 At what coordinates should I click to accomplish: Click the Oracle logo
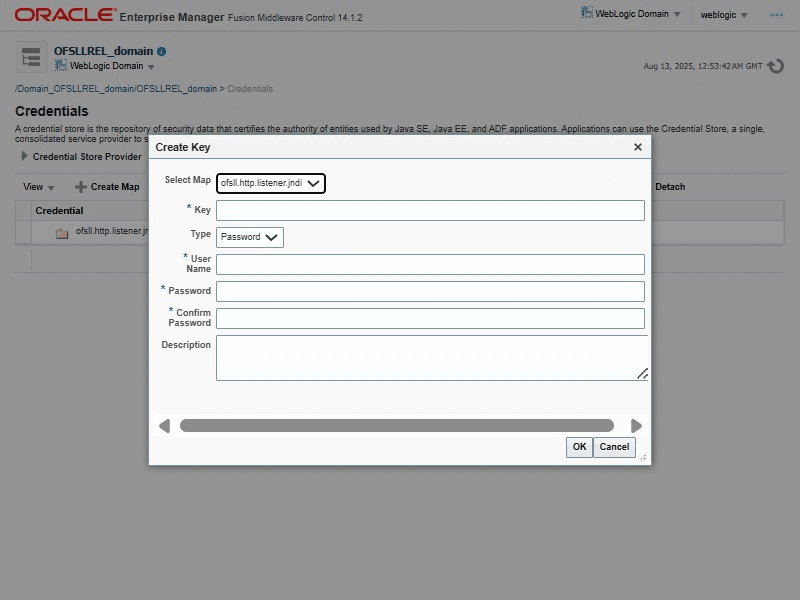[x=65, y=14]
